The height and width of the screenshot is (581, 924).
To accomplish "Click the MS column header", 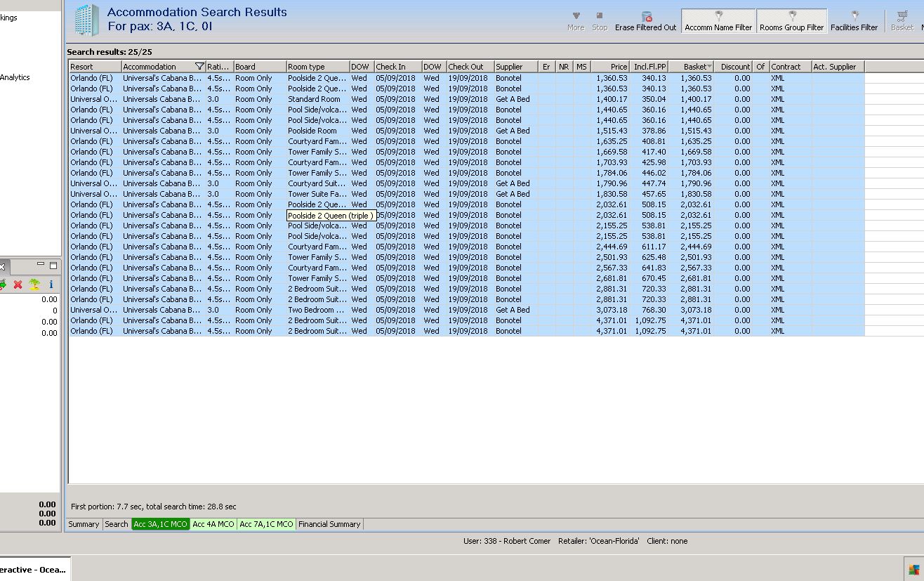I will (581, 67).
